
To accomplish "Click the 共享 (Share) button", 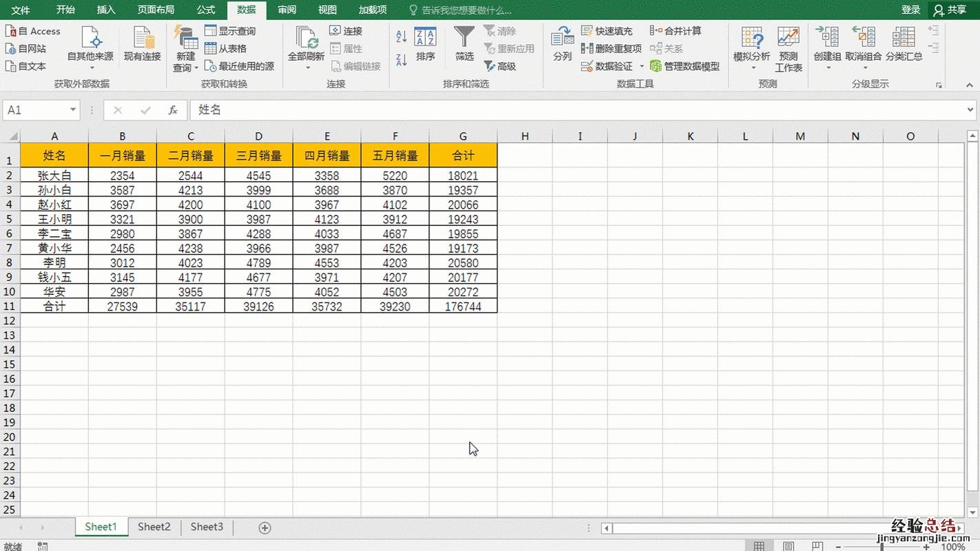I will pyautogui.click(x=950, y=10).
